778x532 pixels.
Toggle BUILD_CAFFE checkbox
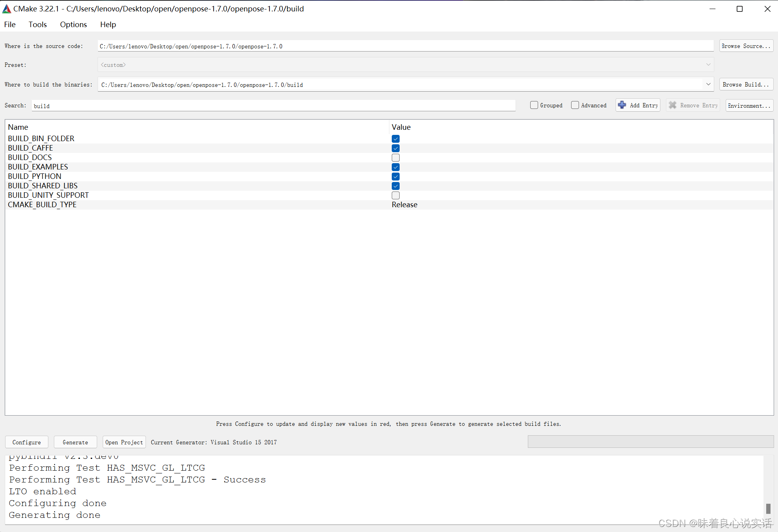pyautogui.click(x=396, y=148)
